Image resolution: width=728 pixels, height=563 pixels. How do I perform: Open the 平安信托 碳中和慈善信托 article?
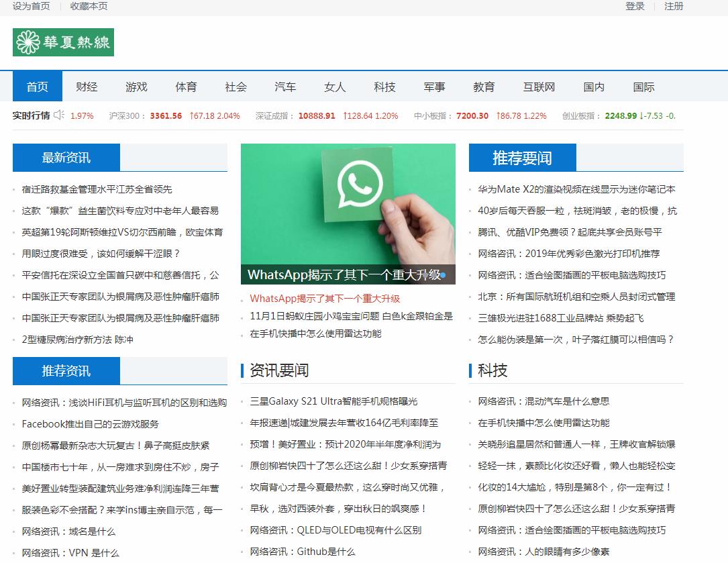click(120, 275)
